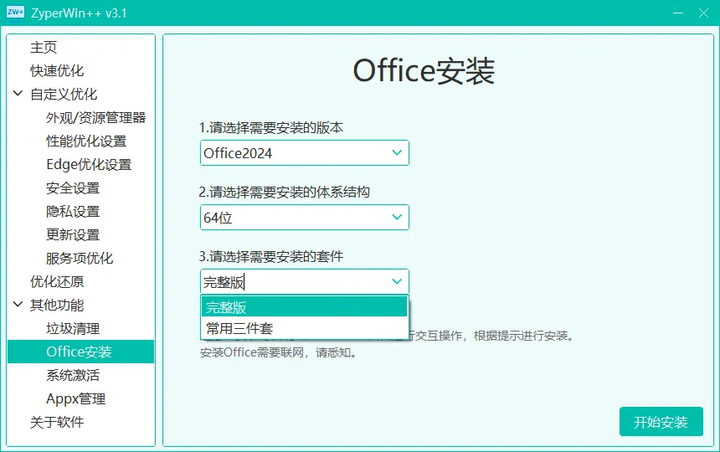Click the Office安装 page heading

click(424, 71)
